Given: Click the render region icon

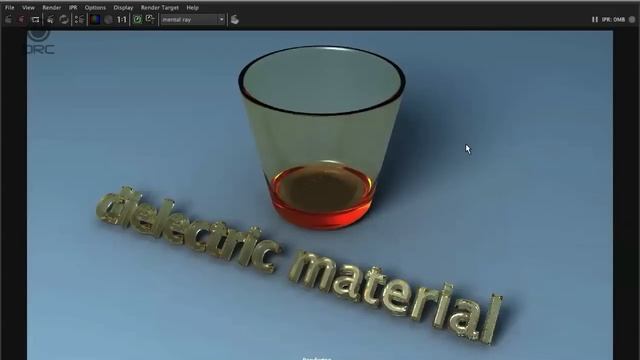Looking at the screenshot, I should tap(36, 19).
